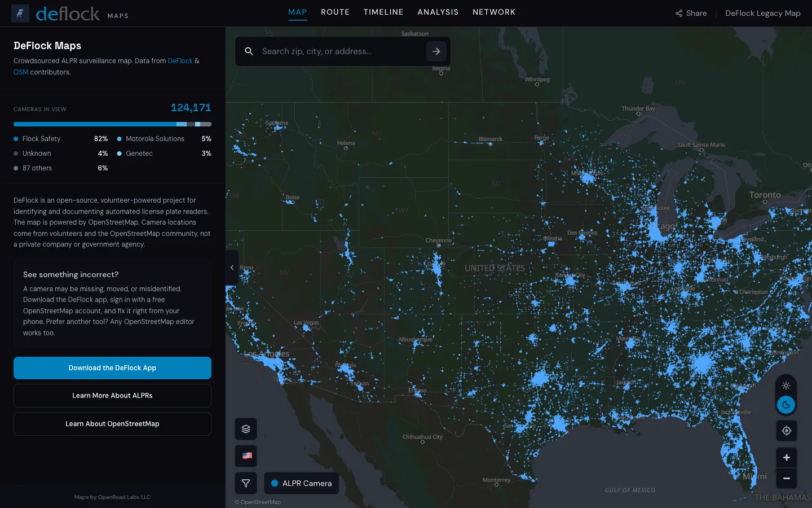Follow the DeFlock data source link
The image size is (812, 508).
(180, 61)
